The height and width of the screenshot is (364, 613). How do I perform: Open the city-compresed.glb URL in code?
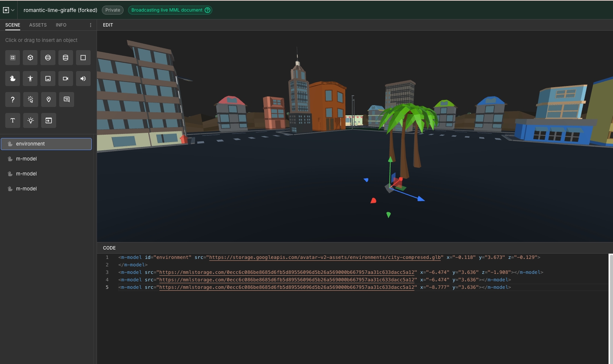pyautogui.click(x=325, y=257)
